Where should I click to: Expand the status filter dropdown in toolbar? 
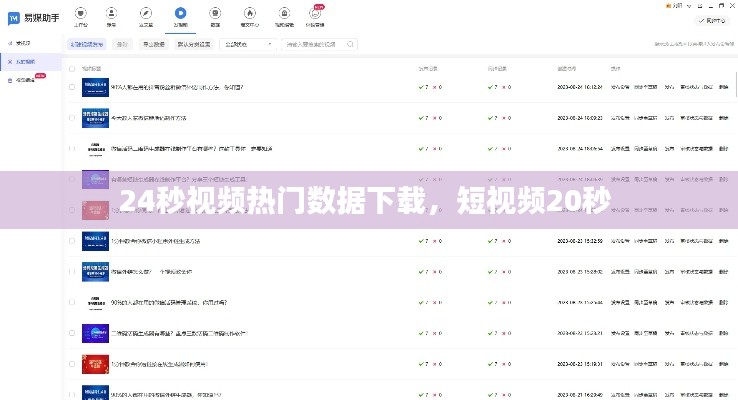click(247, 44)
